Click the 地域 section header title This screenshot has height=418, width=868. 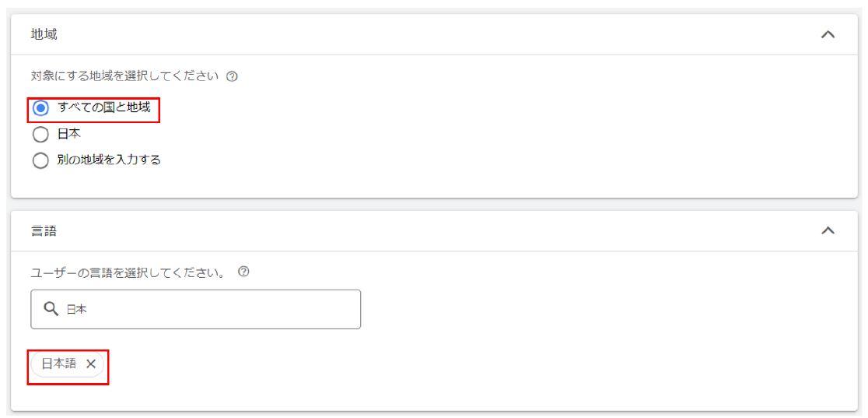[44, 34]
